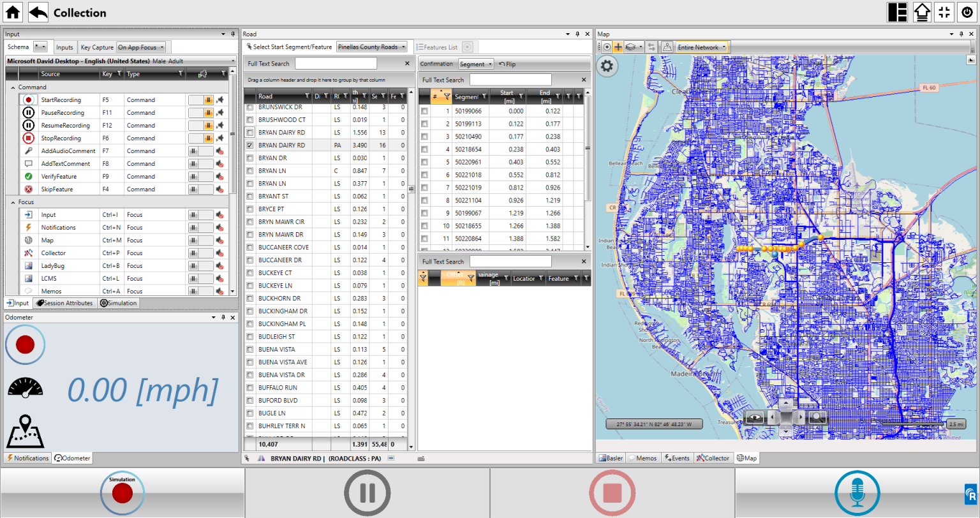Open the Pinellas County Roads dropdown
The image size is (980, 518).
pos(371,47)
